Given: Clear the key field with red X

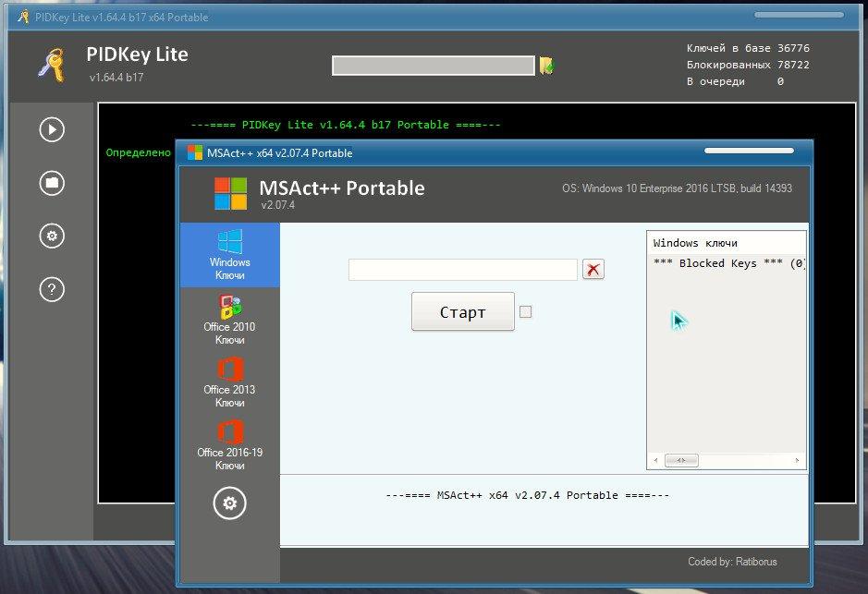Looking at the screenshot, I should (x=593, y=269).
